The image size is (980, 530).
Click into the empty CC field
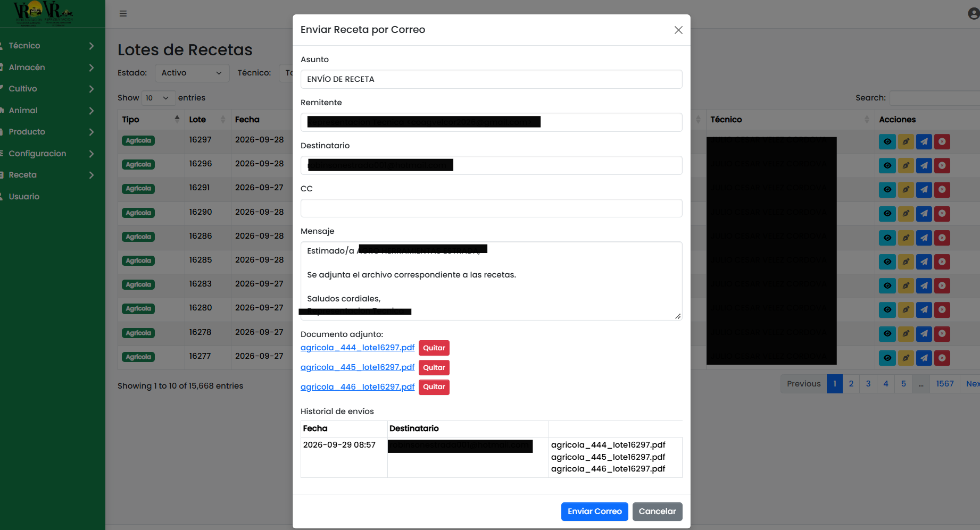pyautogui.click(x=491, y=208)
